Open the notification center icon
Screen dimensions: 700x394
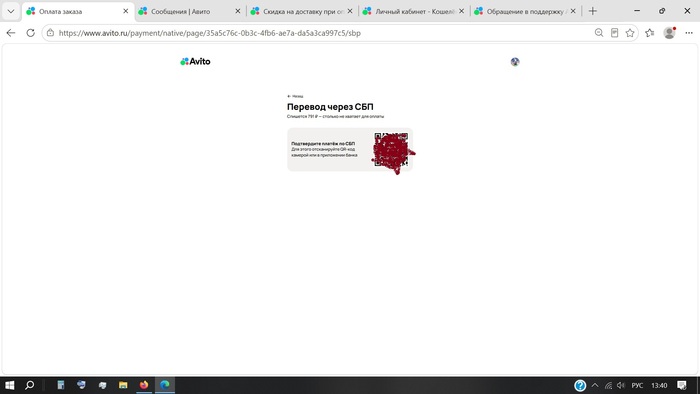[682, 385]
